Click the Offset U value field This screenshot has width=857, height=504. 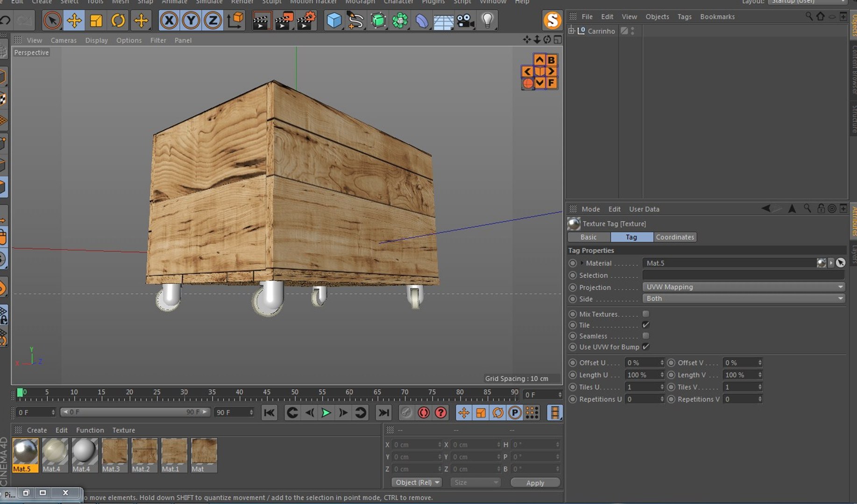[642, 363]
